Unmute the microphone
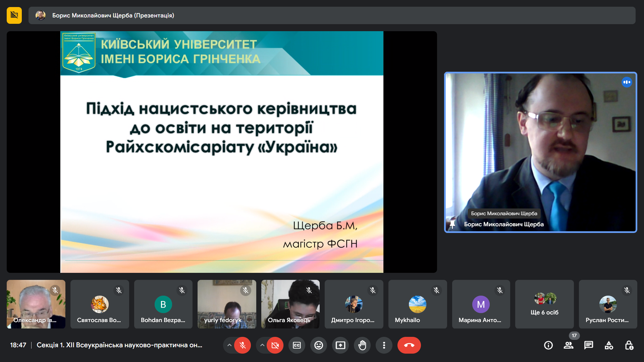 click(x=243, y=345)
